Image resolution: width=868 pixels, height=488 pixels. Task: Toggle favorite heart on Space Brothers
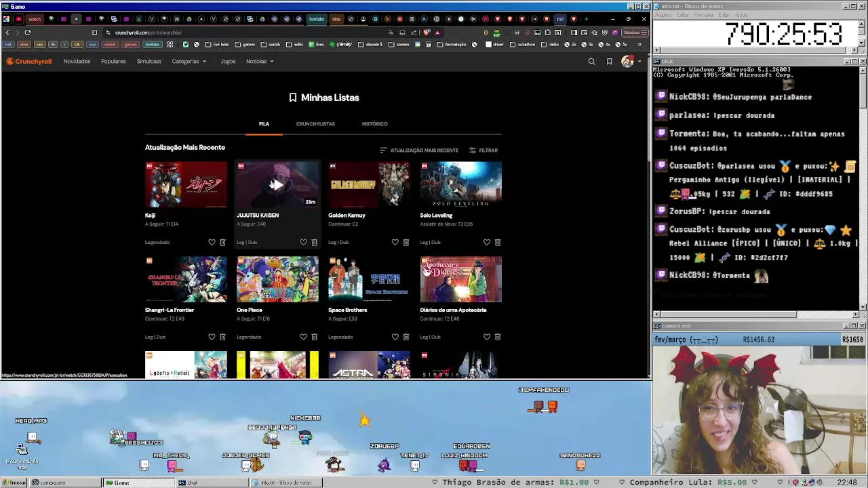point(395,337)
